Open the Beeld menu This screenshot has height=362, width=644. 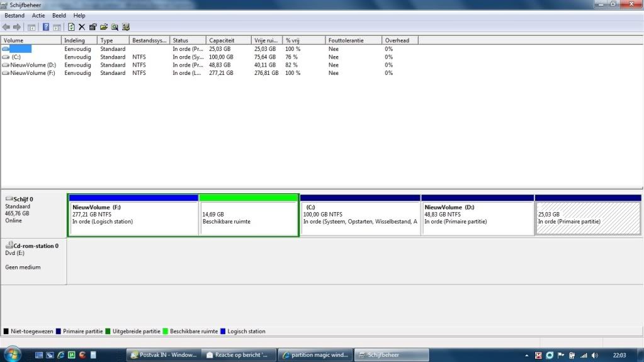[x=59, y=15]
